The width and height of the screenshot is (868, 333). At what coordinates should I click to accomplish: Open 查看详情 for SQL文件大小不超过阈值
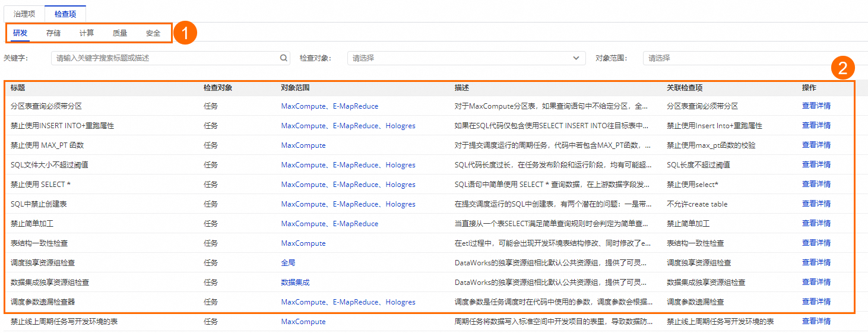pos(816,164)
